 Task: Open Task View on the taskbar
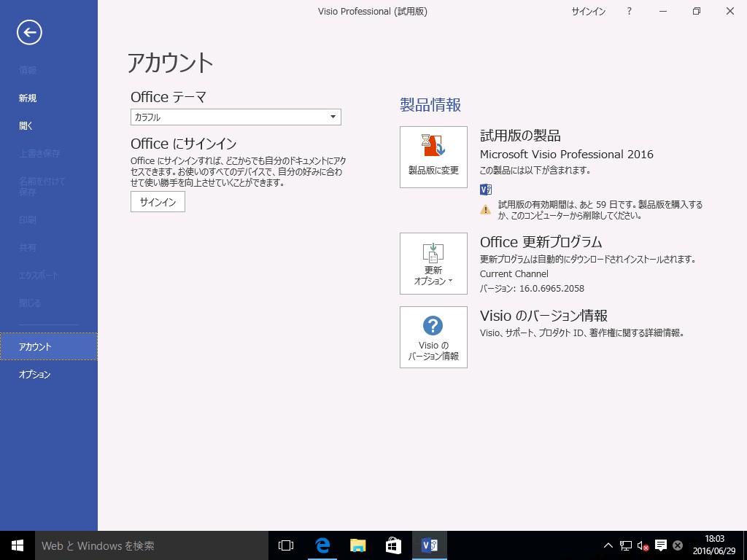point(286,545)
